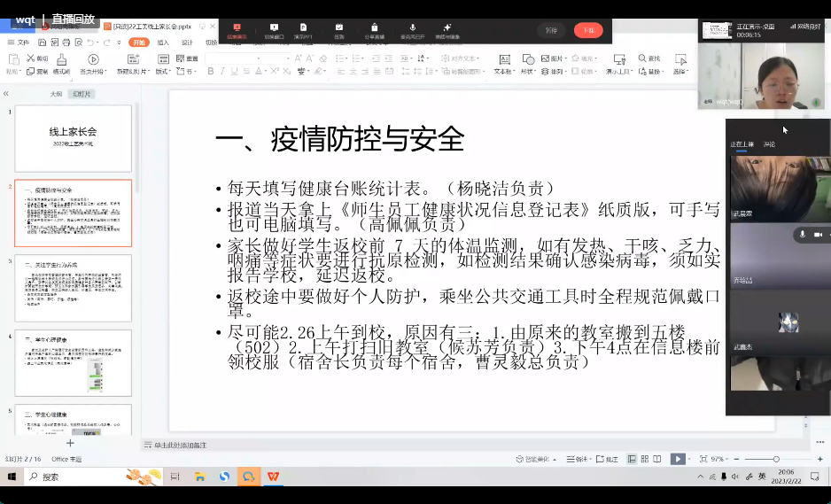Click the Redo arrow icon
The height and width of the screenshot is (504, 831).
(x=107, y=43)
